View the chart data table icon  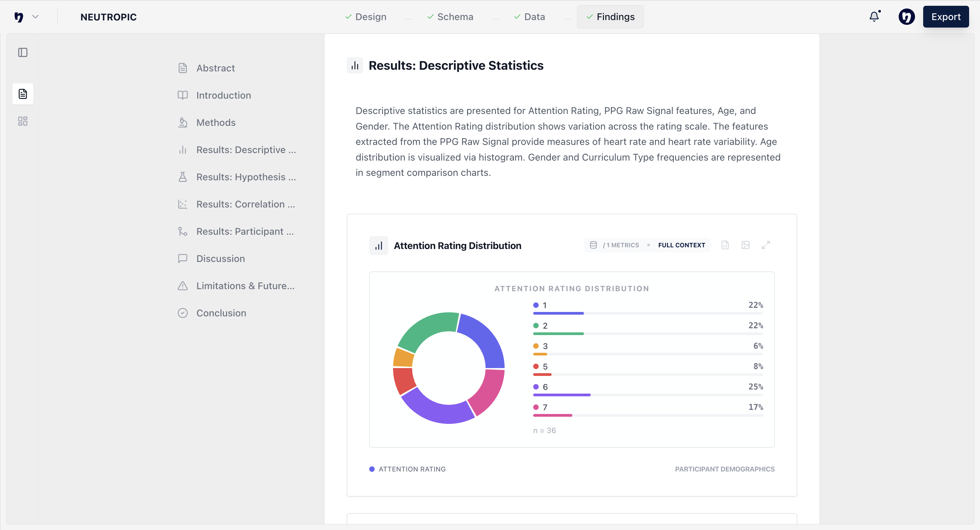tap(725, 245)
